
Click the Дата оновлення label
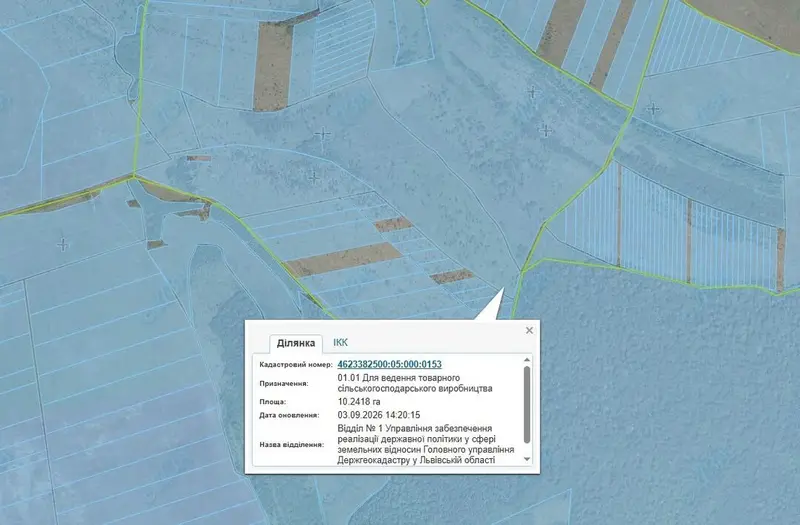pyautogui.click(x=289, y=415)
